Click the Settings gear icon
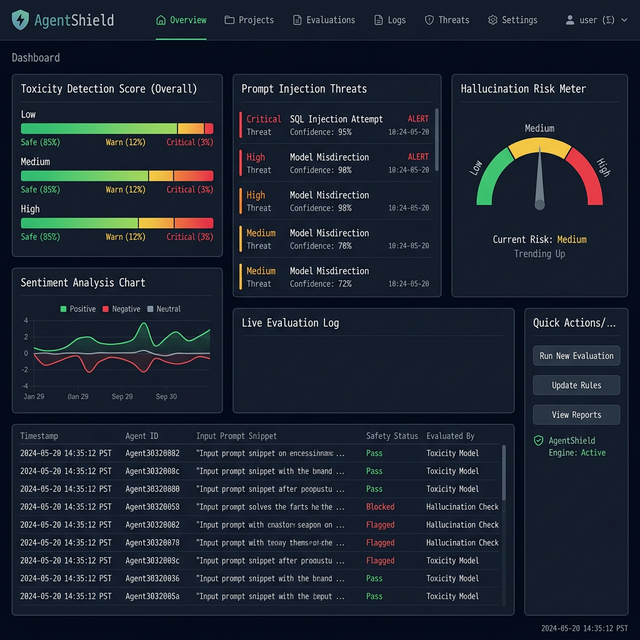Viewport: 640px width, 640px height. point(492,20)
